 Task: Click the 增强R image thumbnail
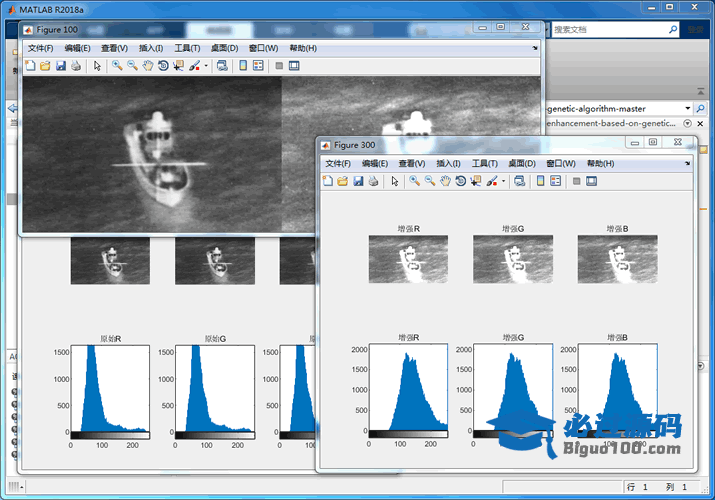(x=408, y=259)
